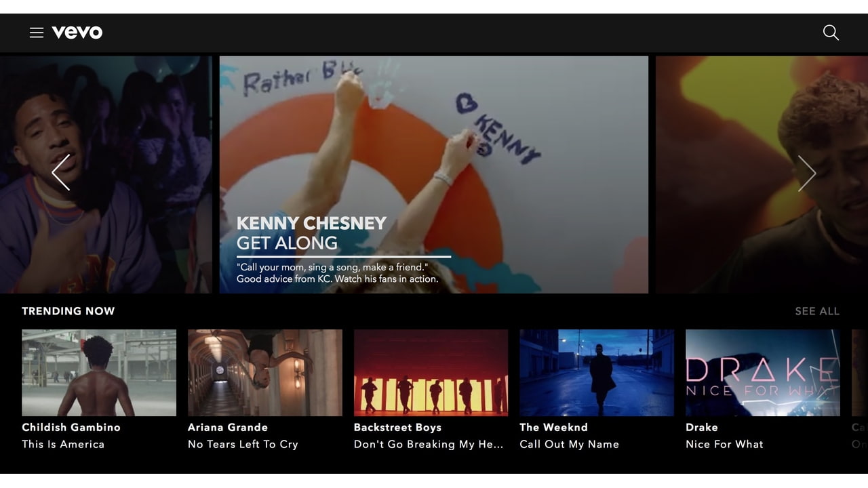The image size is (868, 488).
Task: Click the left carousel arrow
Action: pyautogui.click(x=60, y=173)
